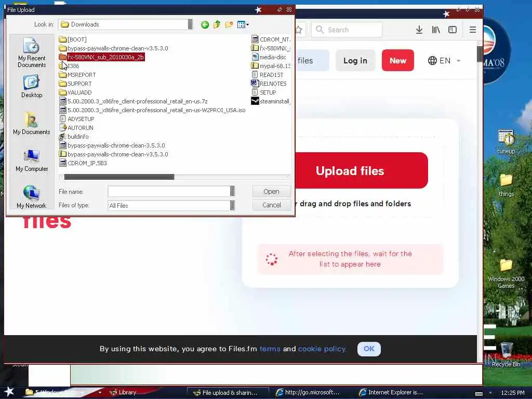Expand the Files of type dropdown
The height and width of the screenshot is (399, 532).
[x=232, y=205]
